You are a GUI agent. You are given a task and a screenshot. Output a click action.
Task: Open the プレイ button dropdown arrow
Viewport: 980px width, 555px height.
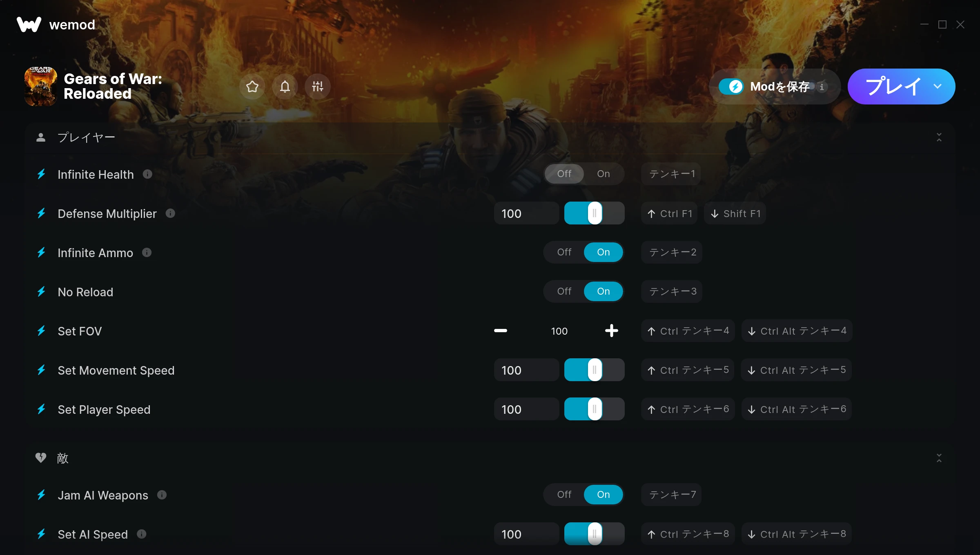click(x=938, y=87)
